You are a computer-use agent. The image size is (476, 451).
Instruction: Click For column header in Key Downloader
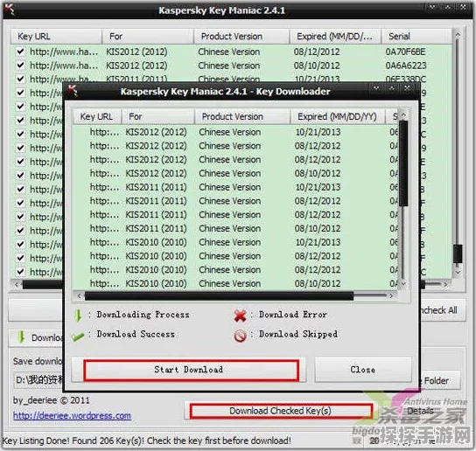pyautogui.click(x=157, y=117)
